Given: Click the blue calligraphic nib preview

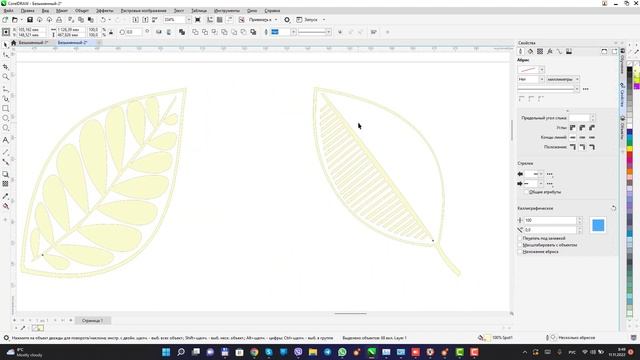Looking at the screenshot, I should coord(598,225).
